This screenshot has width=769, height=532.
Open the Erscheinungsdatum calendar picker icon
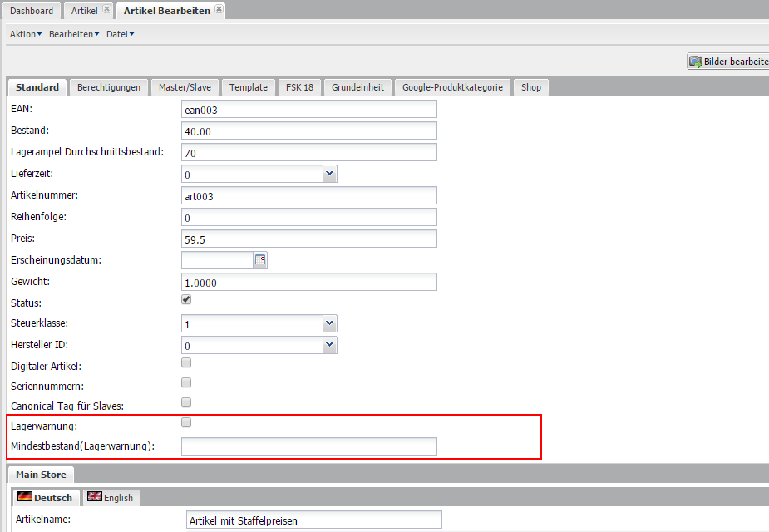(x=260, y=260)
